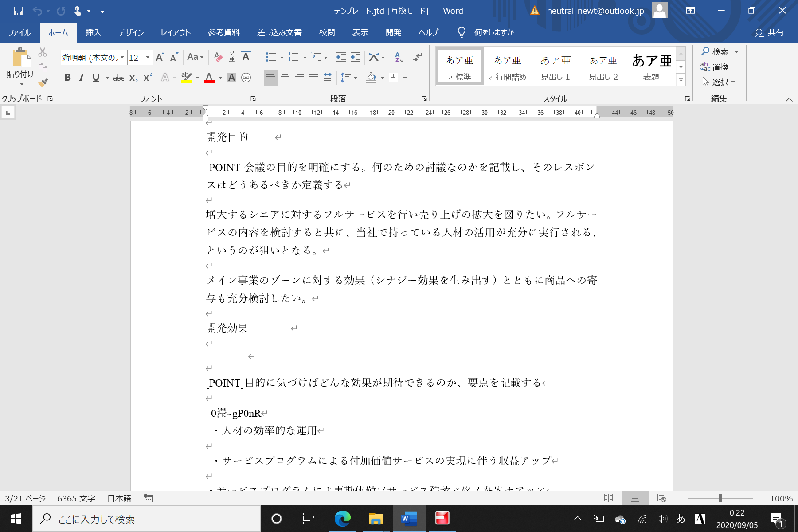Click Windows search box
This screenshot has width=798, height=532.
click(x=146, y=519)
